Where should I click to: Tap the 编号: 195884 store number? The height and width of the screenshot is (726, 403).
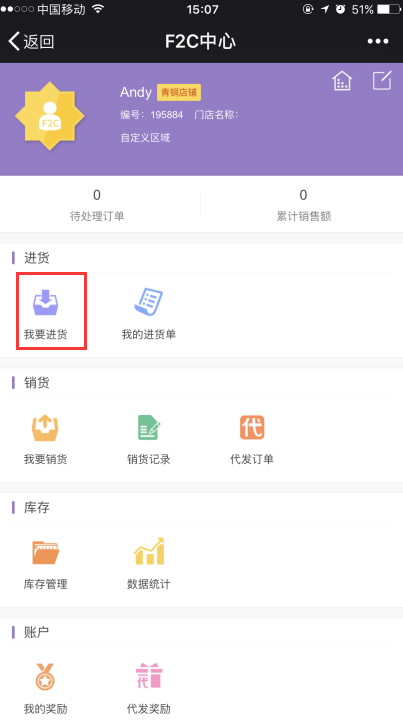point(152,115)
